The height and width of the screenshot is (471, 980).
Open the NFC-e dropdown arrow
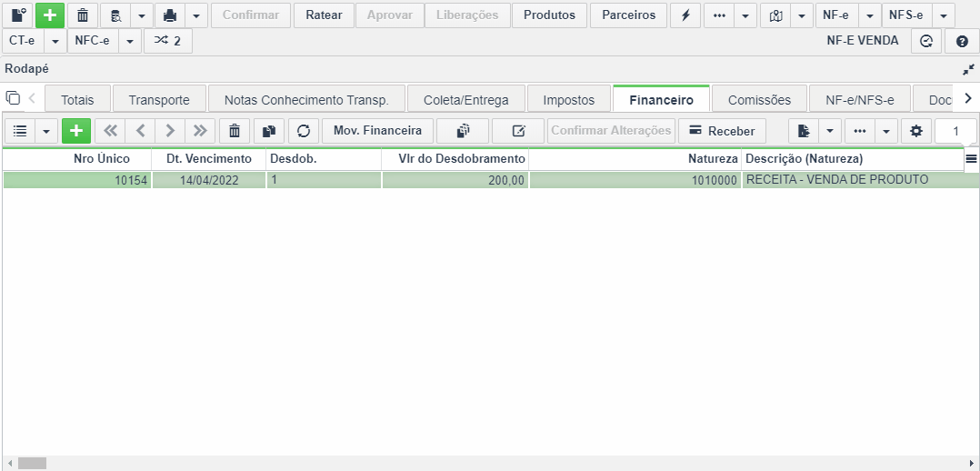(129, 41)
